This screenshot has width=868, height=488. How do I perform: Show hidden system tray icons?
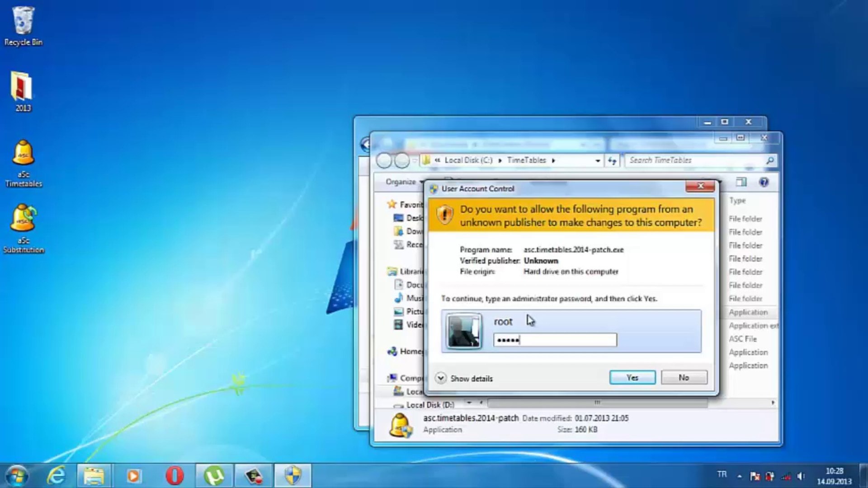(x=740, y=476)
